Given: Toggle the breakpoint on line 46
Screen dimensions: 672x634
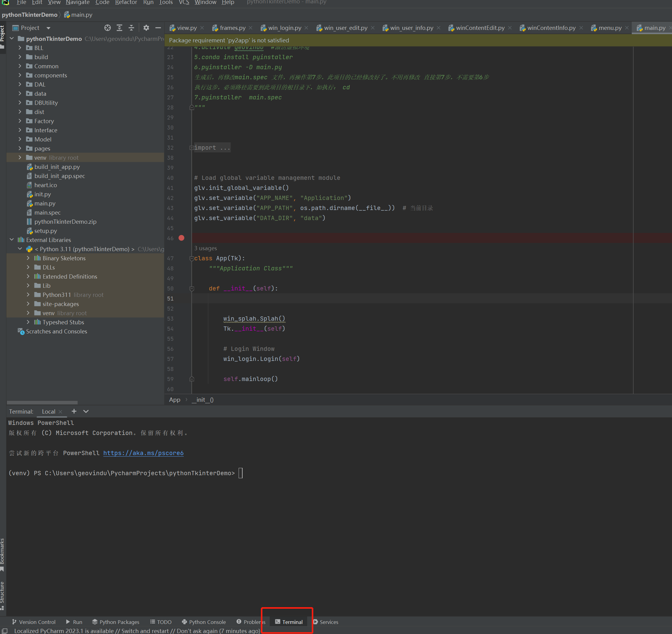Looking at the screenshot, I should [x=182, y=238].
